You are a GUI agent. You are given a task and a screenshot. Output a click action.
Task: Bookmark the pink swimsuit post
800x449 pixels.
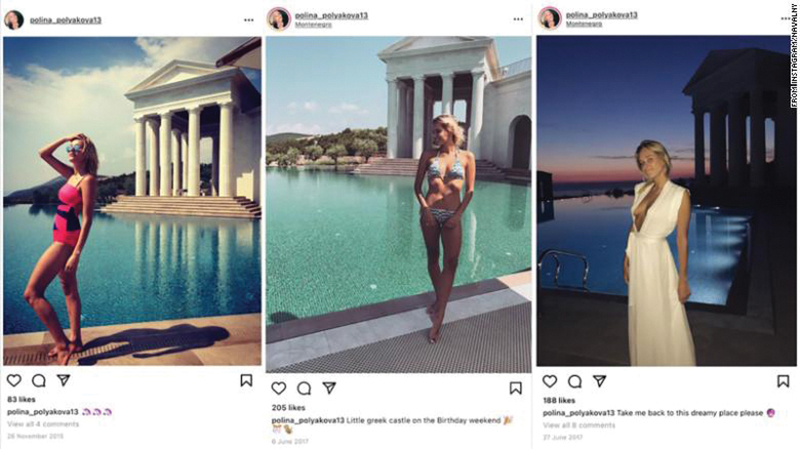(x=246, y=380)
